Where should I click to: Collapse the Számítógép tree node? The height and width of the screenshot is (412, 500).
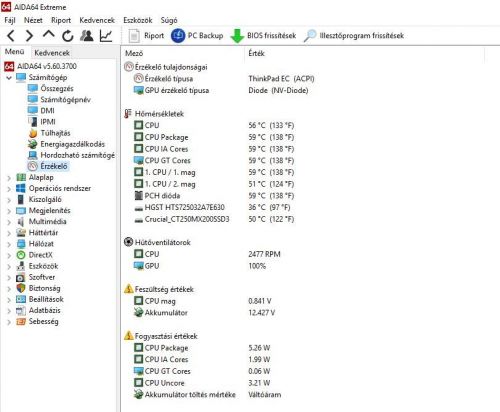coord(9,78)
